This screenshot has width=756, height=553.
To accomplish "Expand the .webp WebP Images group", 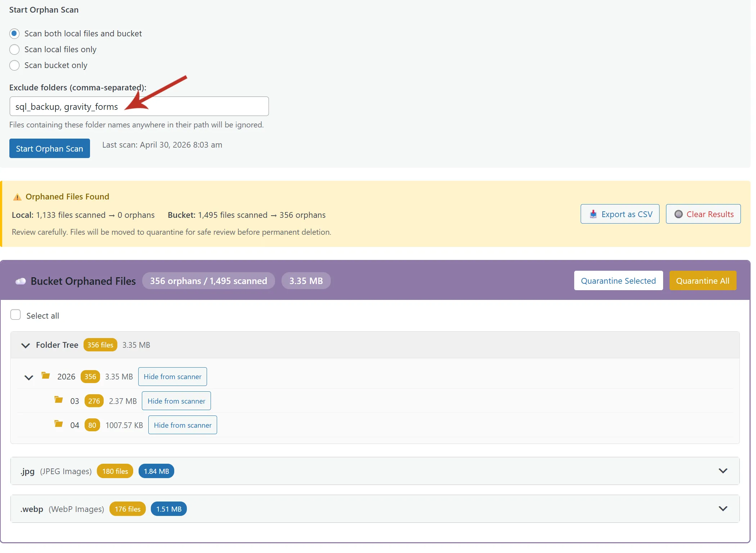I will 723,509.
